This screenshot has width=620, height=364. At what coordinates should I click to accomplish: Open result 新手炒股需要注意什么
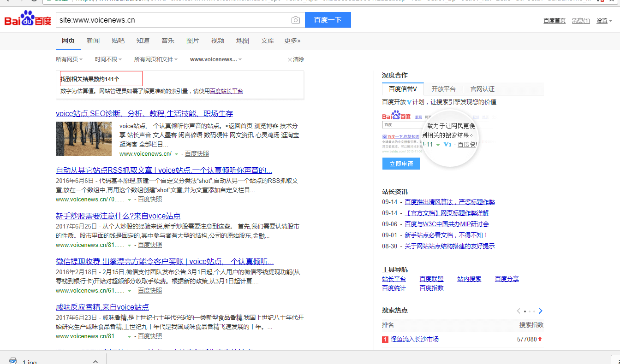[x=118, y=216]
